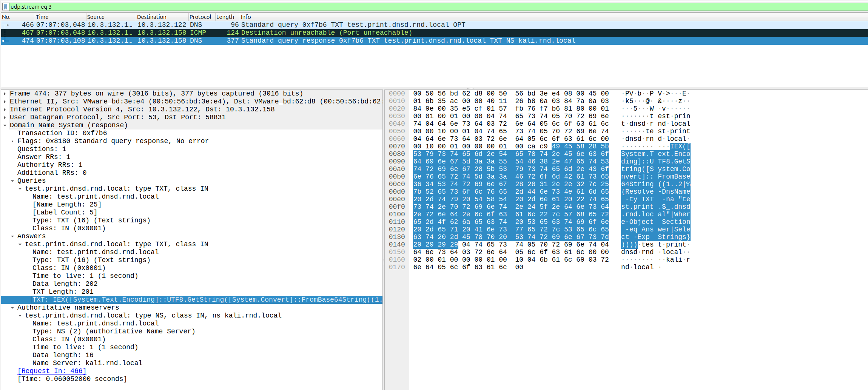
Task: Collapse the TXT record entry under Queries
Action: (20, 189)
